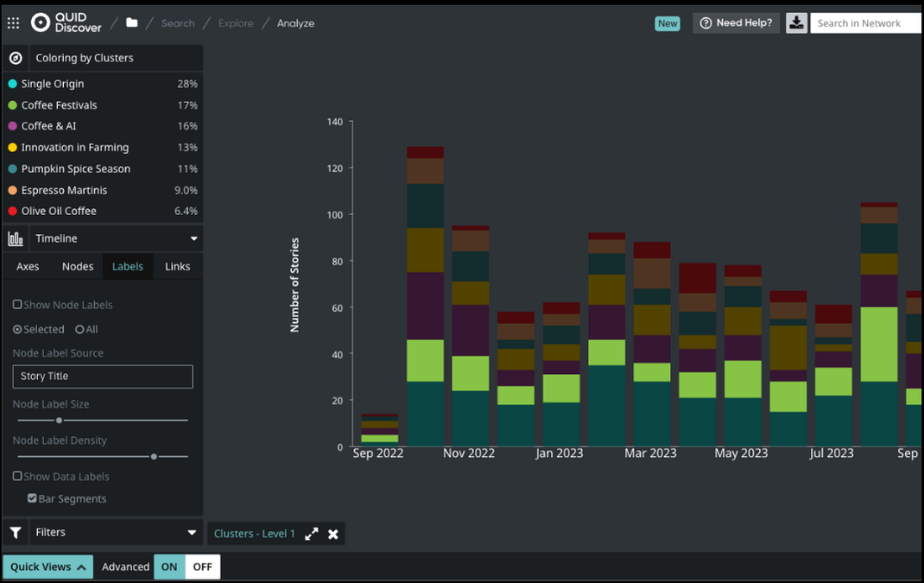Close the Clusters - Level 1 chip
The width and height of the screenshot is (924, 583).
(333, 534)
